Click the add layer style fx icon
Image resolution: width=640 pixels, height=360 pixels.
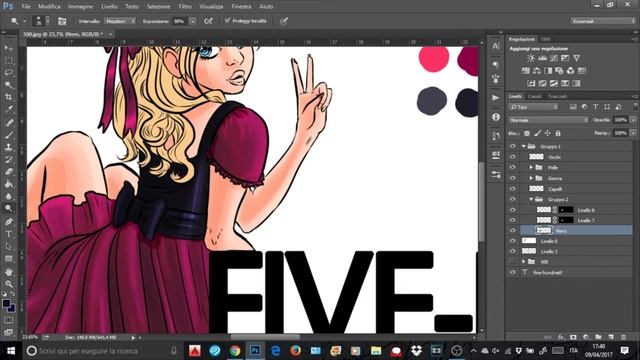tap(561, 337)
